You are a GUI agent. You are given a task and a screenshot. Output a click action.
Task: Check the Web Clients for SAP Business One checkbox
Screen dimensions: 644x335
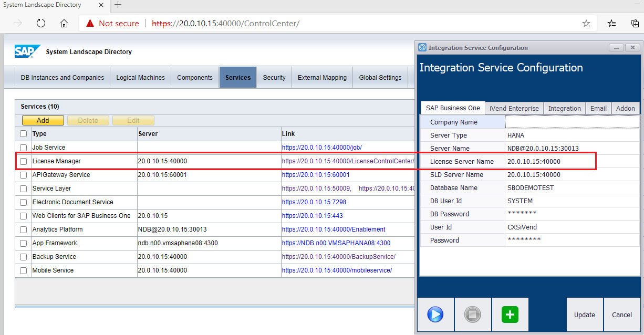point(23,216)
